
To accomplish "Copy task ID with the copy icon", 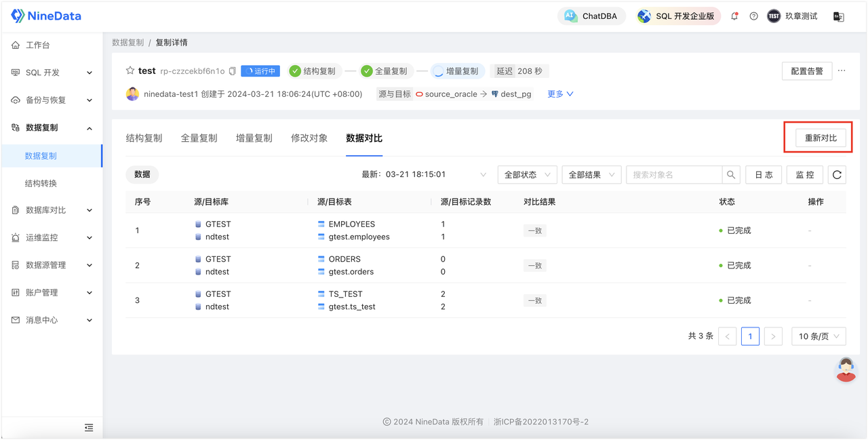I will 231,70.
